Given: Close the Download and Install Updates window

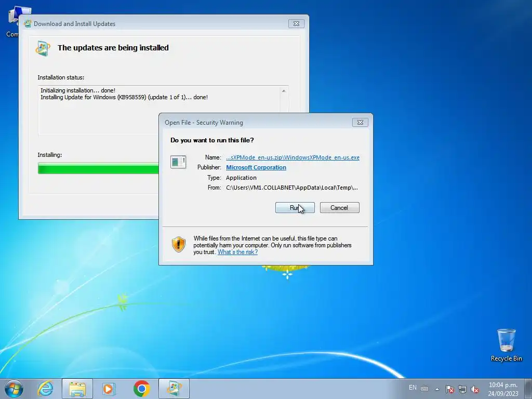Looking at the screenshot, I should point(296,23).
